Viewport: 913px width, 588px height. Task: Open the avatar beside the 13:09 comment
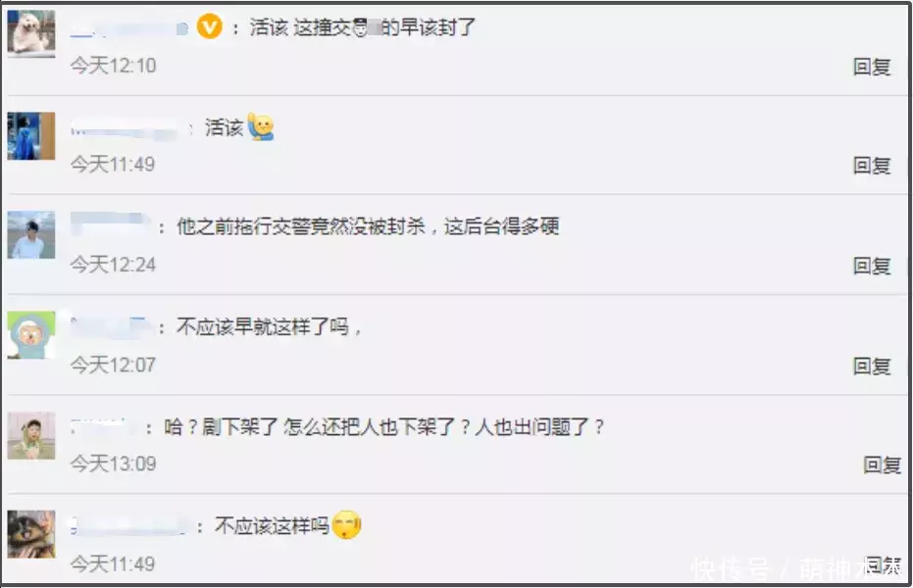coord(30,436)
